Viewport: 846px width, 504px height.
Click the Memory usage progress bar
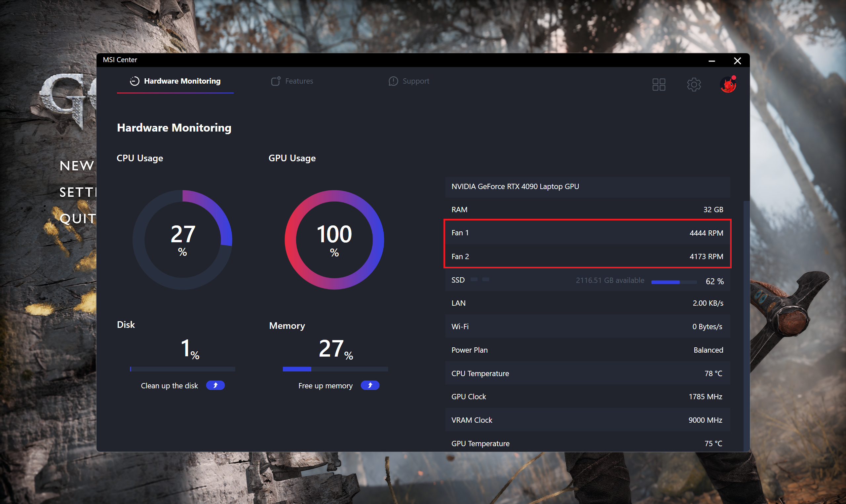click(335, 369)
